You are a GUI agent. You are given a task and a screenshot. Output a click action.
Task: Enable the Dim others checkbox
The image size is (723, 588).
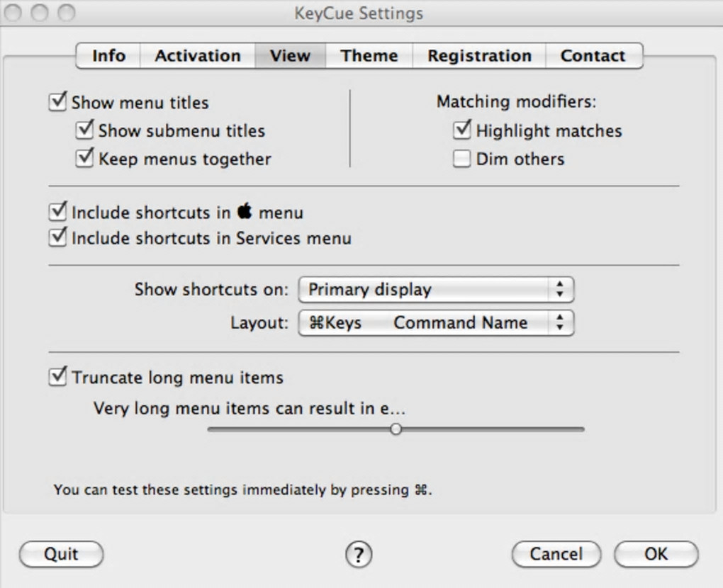462,159
